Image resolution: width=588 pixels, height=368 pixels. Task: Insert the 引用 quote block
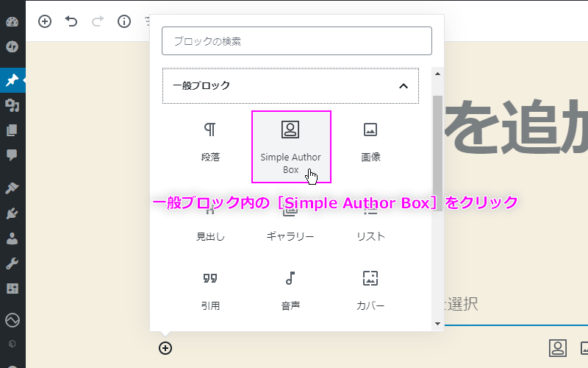pyautogui.click(x=210, y=291)
